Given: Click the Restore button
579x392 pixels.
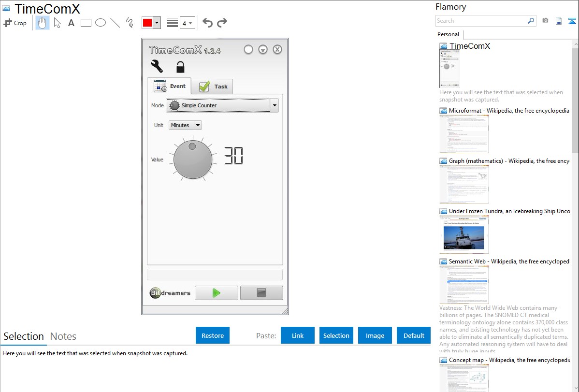Looking at the screenshot, I should (x=213, y=335).
